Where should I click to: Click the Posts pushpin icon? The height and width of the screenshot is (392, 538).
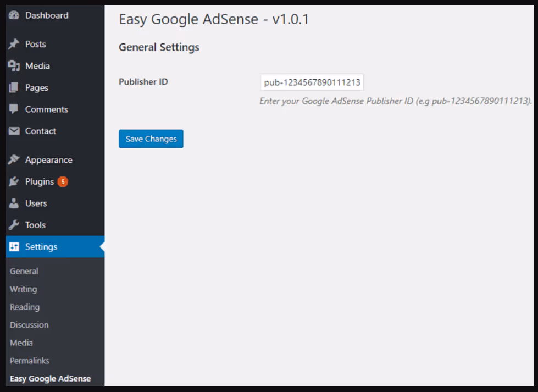coord(14,44)
